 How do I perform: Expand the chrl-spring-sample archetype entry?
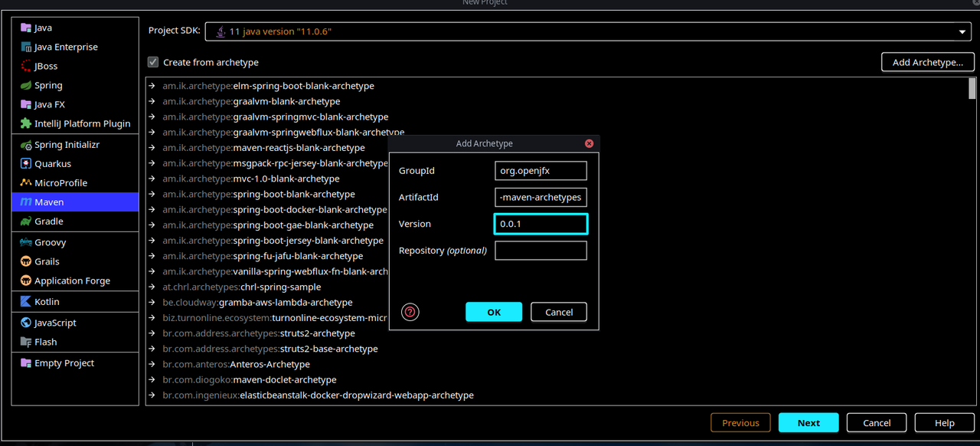pyautogui.click(x=152, y=287)
